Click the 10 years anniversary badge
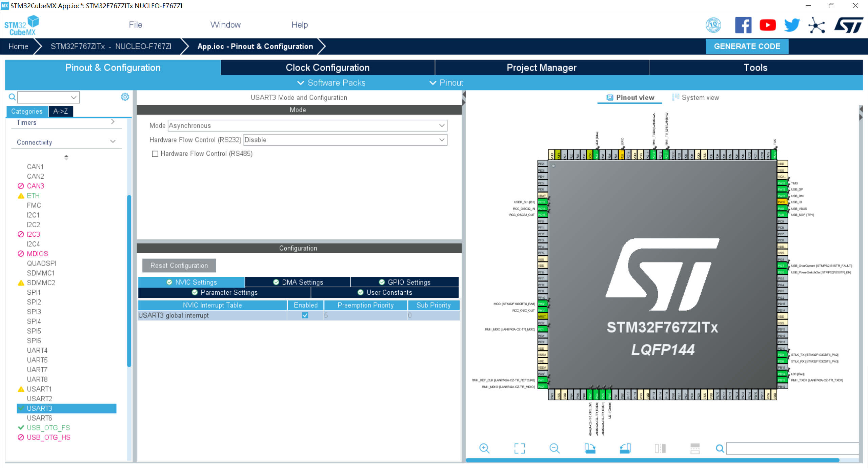The image size is (868, 468). 713,25
